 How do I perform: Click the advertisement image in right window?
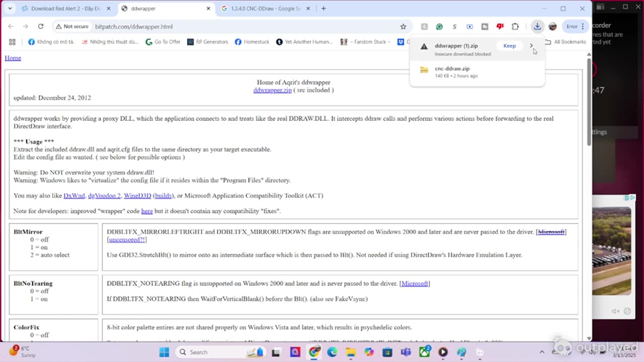click(611, 251)
